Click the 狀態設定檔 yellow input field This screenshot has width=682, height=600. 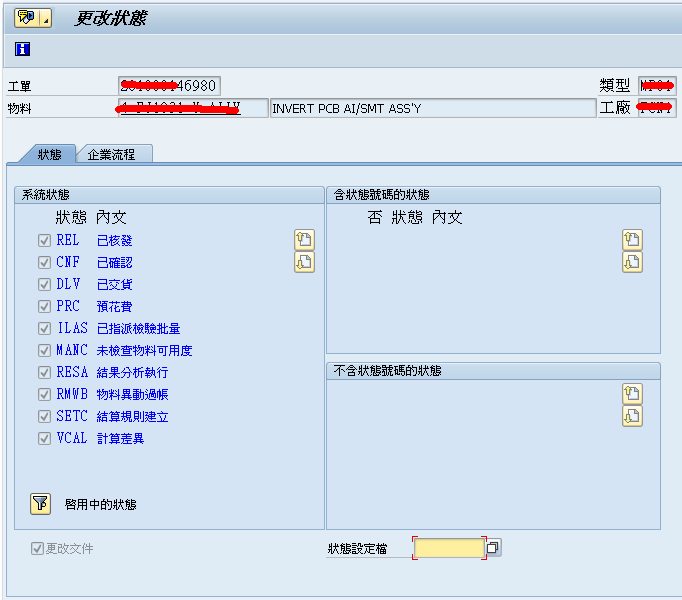coord(449,548)
